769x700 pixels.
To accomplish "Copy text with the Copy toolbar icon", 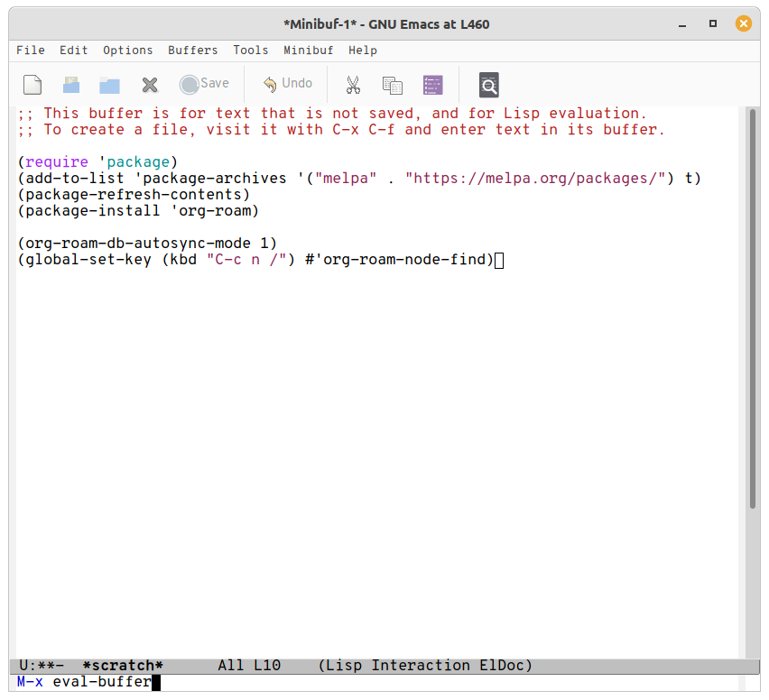I will [392, 84].
